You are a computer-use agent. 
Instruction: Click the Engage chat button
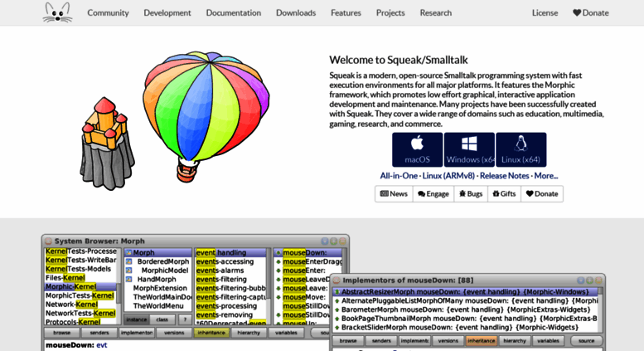coord(433,193)
